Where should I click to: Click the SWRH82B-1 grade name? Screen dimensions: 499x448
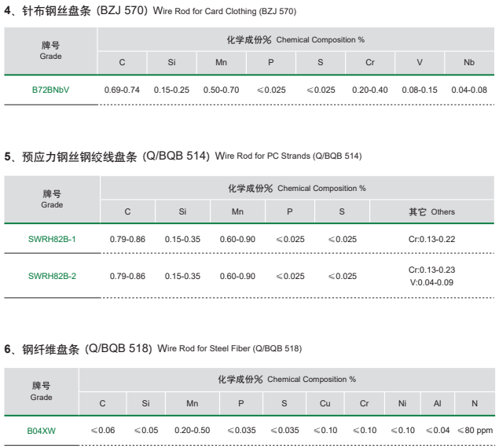pyautogui.click(x=52, y=238)
